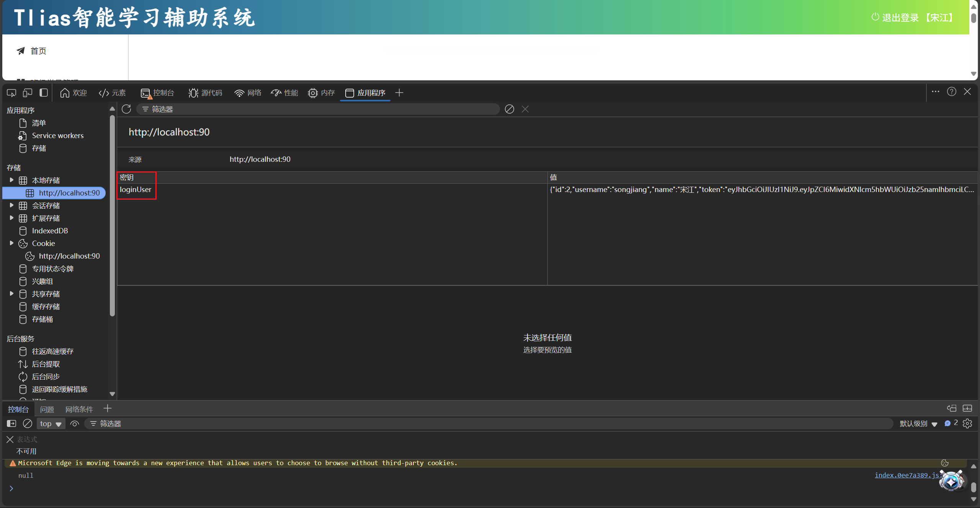The height and width of the screenshot is (508, 980).
Task: Toggle activity bar dock icon
Action: [x=44, y=93]
